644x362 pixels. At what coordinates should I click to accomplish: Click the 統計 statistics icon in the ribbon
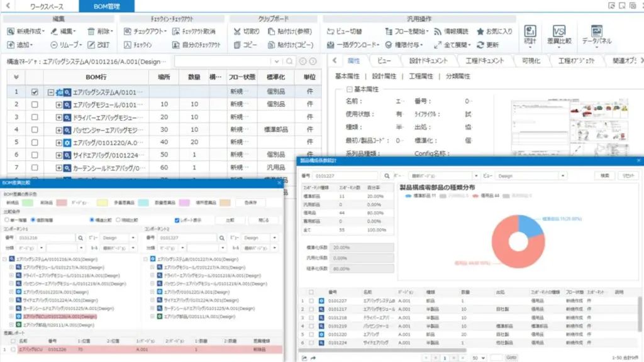[530, 33]
